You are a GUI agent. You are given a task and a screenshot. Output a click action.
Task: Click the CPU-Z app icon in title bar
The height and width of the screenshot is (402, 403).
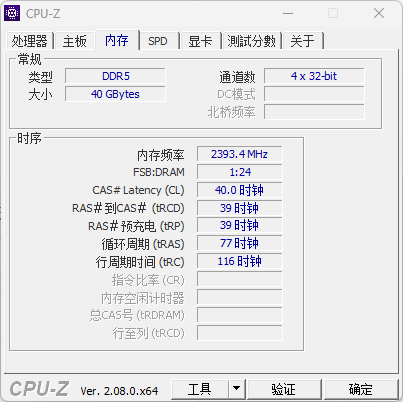(x=12, y=13)
